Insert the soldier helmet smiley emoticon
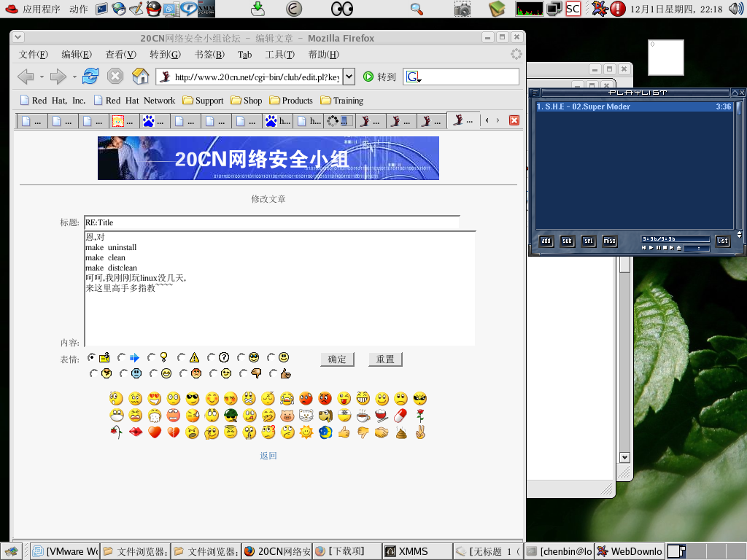Screen dimensions: 747x560 coord(231,416)
